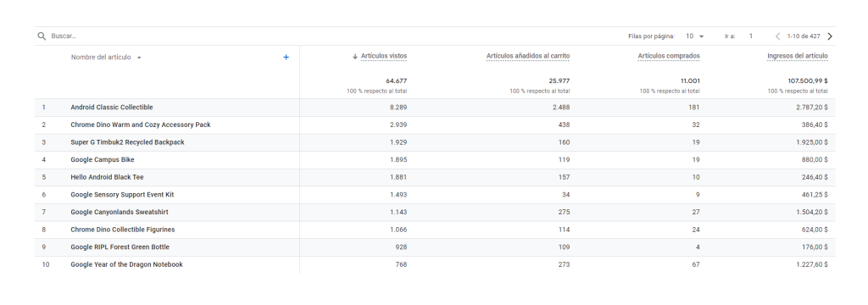The image size is (868, 305).
Task: Click the 181 purchased cell
Action: point(694,108)
